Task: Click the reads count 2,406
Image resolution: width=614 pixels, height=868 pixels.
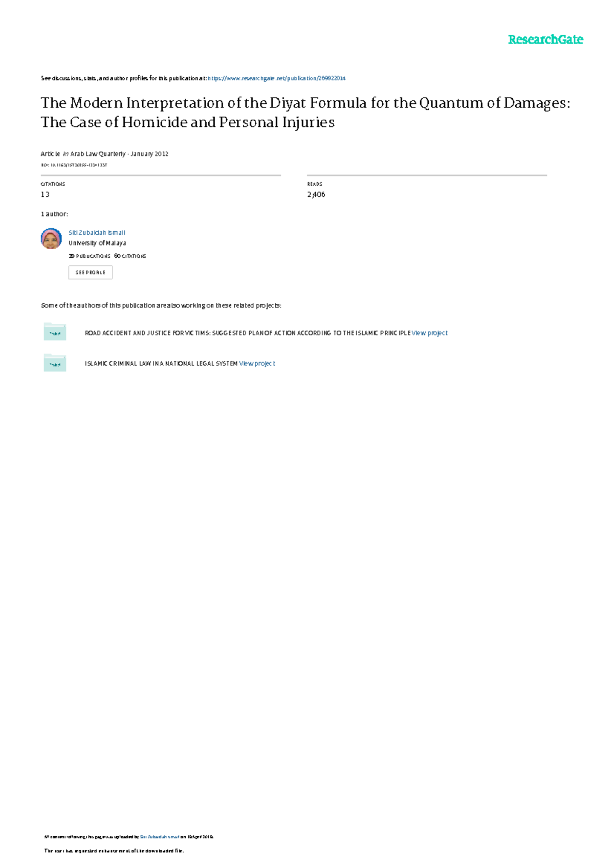Action: (x=316, y=194)
